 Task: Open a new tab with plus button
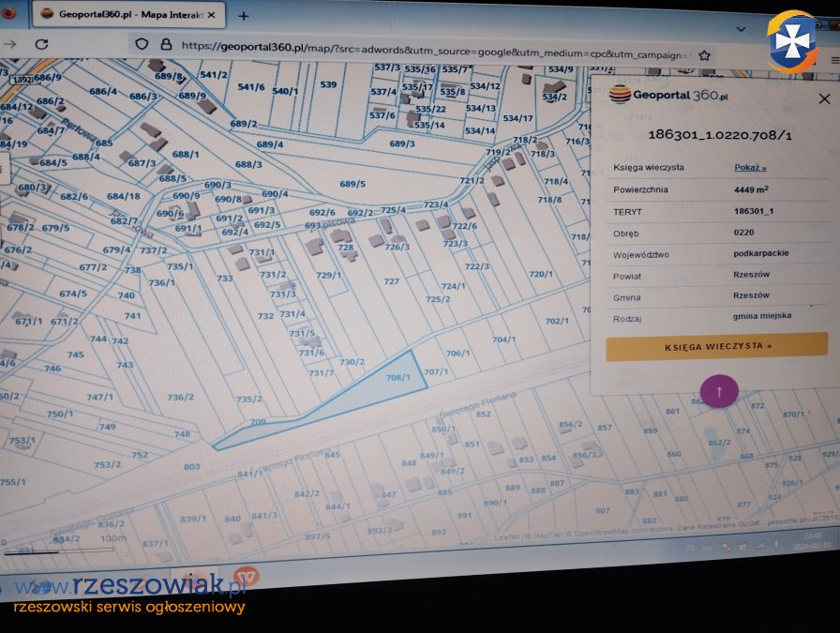244,16
